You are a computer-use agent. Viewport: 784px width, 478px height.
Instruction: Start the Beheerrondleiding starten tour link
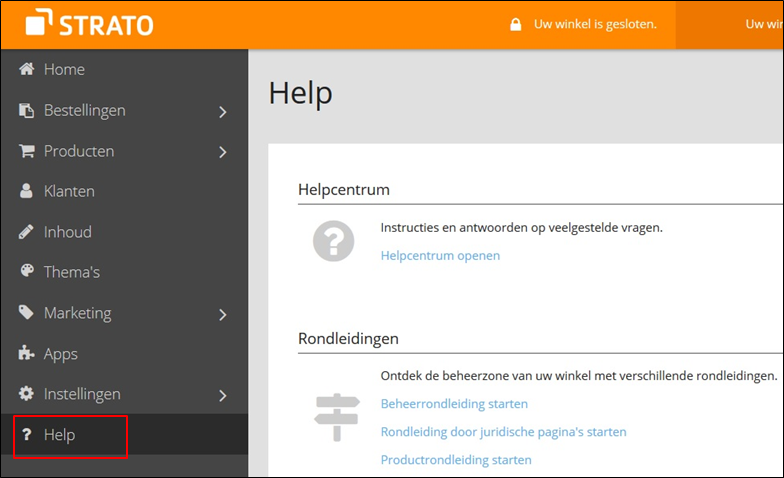tap(454, 404)
